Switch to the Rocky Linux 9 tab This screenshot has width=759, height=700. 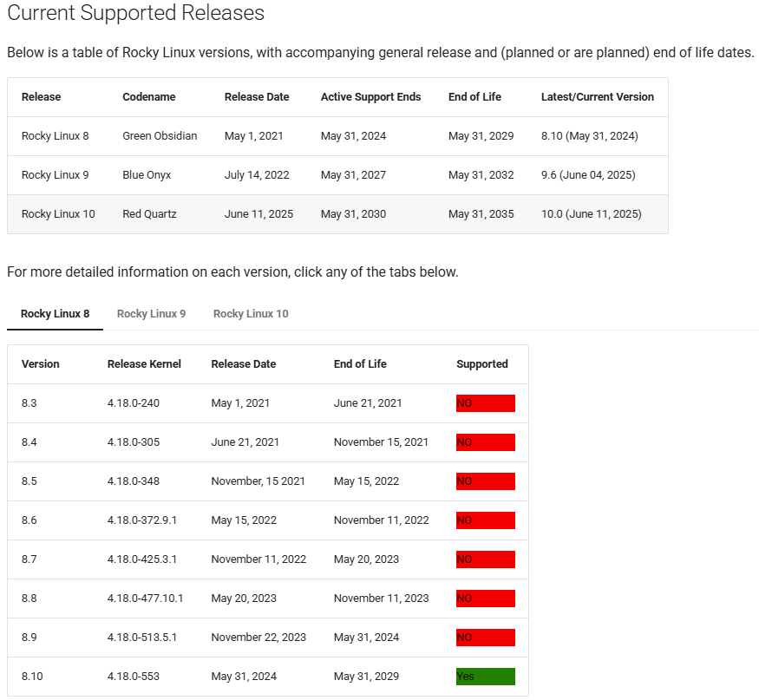coord(151,314)
